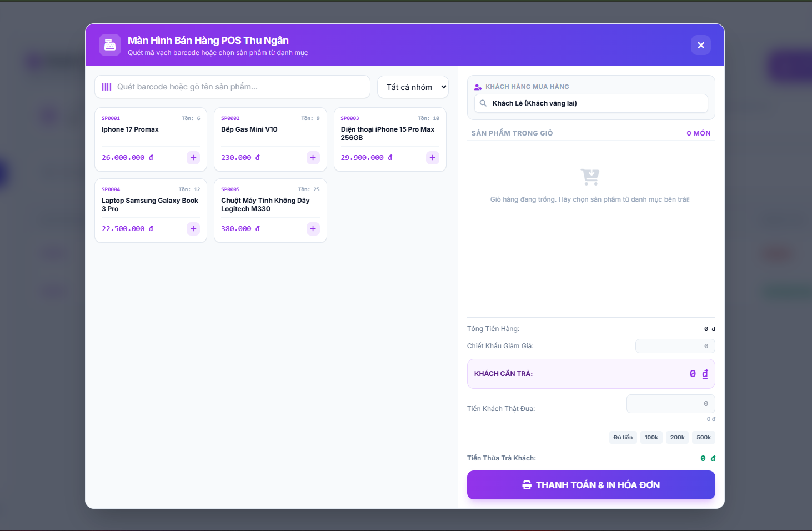Select the Bếp Gas Mini V10 product name
Screen dimensions: 812x531
point(249,129)
